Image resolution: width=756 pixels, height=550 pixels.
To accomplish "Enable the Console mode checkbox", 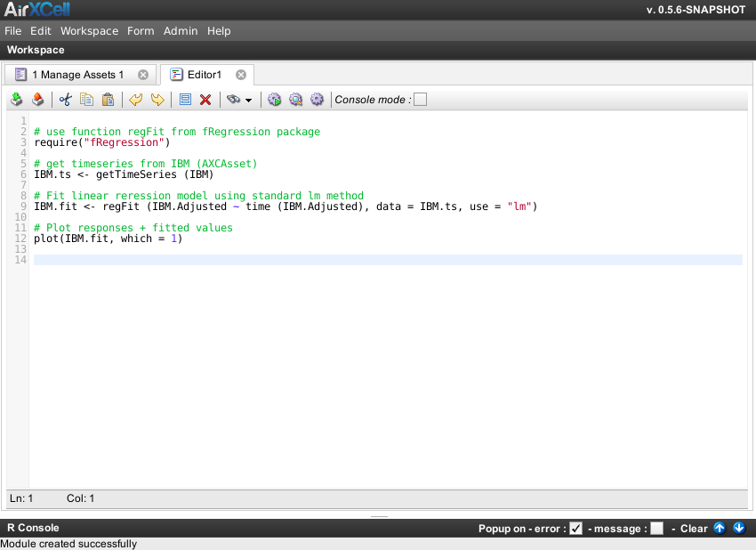I will [x=421, y=100].
